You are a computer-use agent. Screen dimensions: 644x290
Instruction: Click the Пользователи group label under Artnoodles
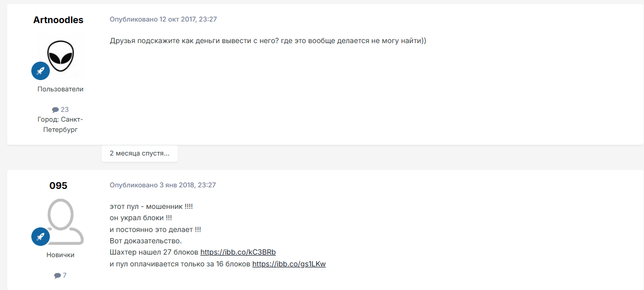pos(61,89)
